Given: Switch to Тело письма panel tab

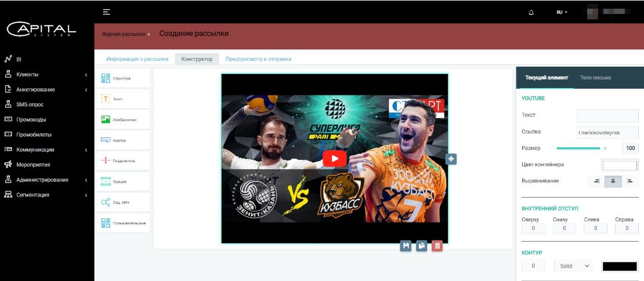Looking at the screenshot, I should (595, 78).
